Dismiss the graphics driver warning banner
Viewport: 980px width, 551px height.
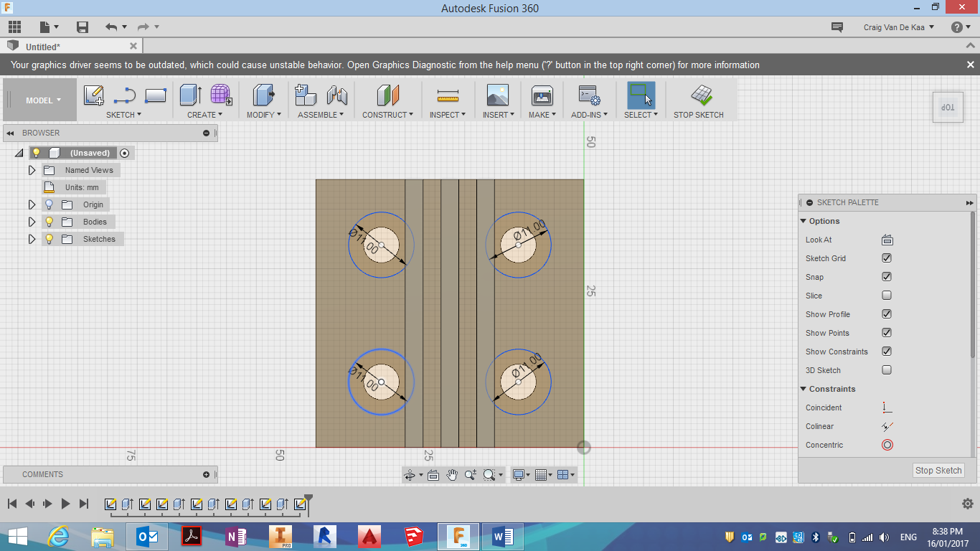(x=970, y=65)
